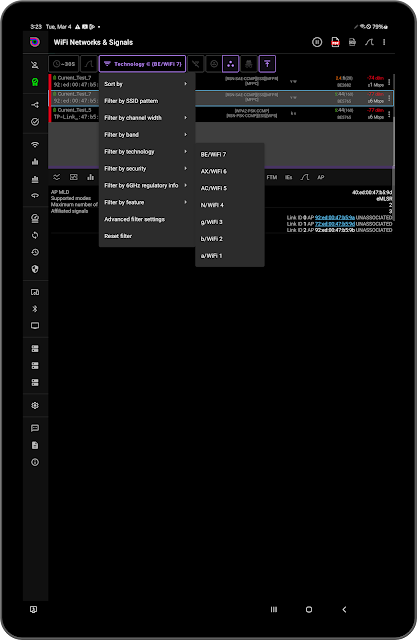Select the WiFi signal icon in the sidebar
The height and width of the screenshot is (640, 417).
pos(35,144)
